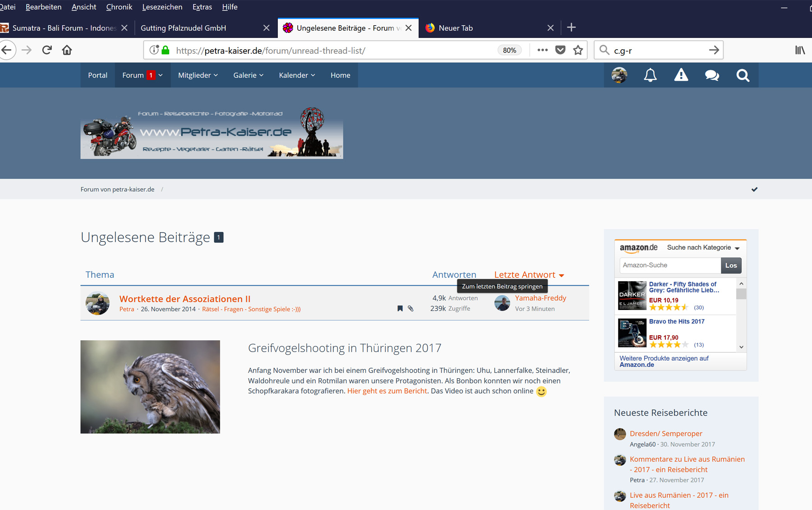Viewport: 812px width, 510px height.
Task: Expand the Galerie dropdown menu
Action: point(248,75)
